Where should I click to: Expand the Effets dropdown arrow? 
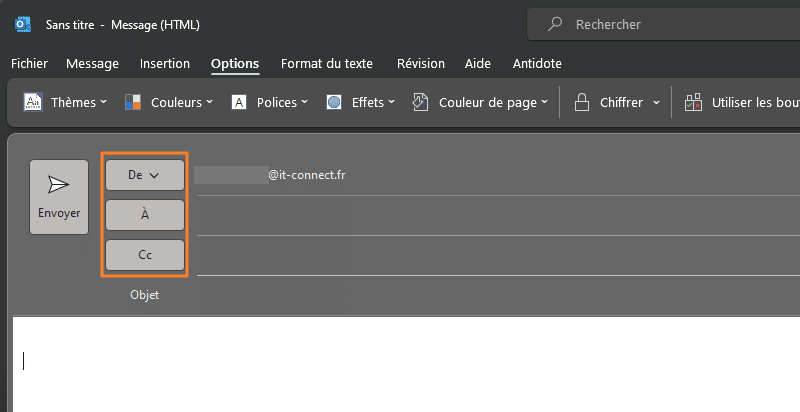(391, 102)
